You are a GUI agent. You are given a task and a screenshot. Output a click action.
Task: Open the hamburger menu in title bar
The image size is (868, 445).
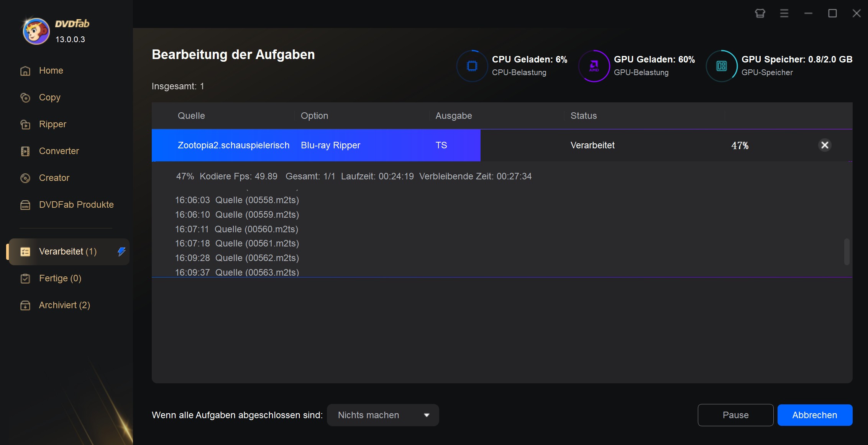pyautogui.click(x=784, y=13)
